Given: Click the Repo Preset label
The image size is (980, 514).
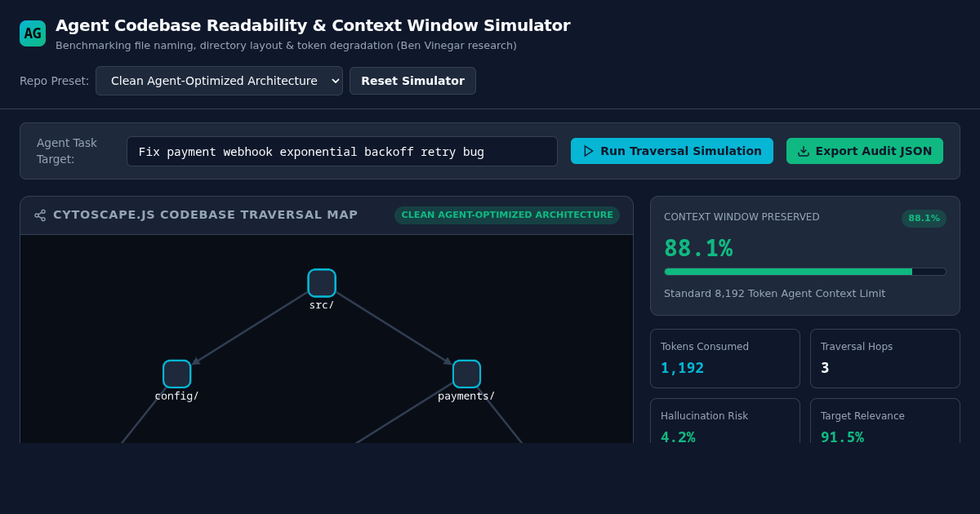Looking at the screenshot, I should click(x=54, y=81).
